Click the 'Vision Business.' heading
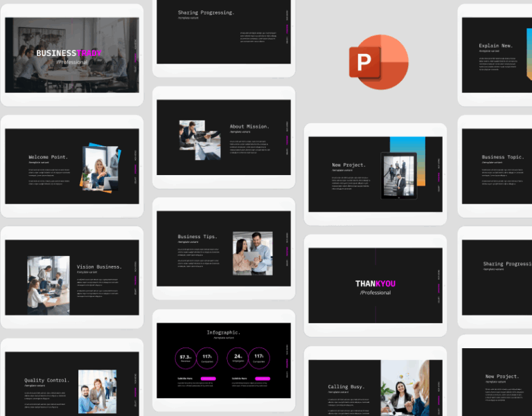Screen dimensions: 532x416 [x=99, y=266]
